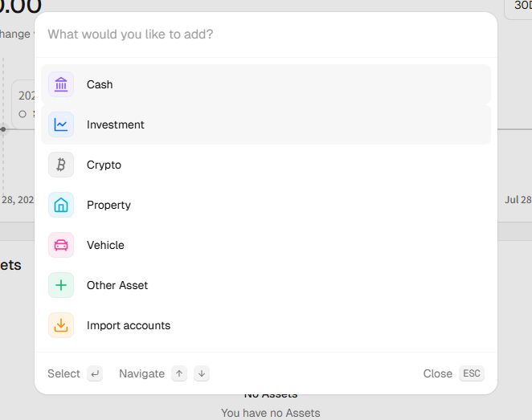Choose Vehicle from the add list
The width and height of the screenshot is (532, 420).
tap(266, 245)
